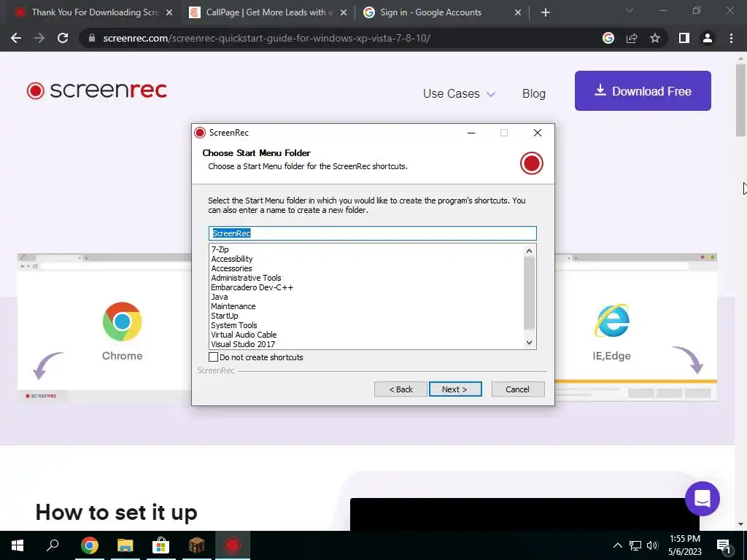Click the Start Menu folder name field
The height and width of the screenshot is (560, 747).
[373, 233]
